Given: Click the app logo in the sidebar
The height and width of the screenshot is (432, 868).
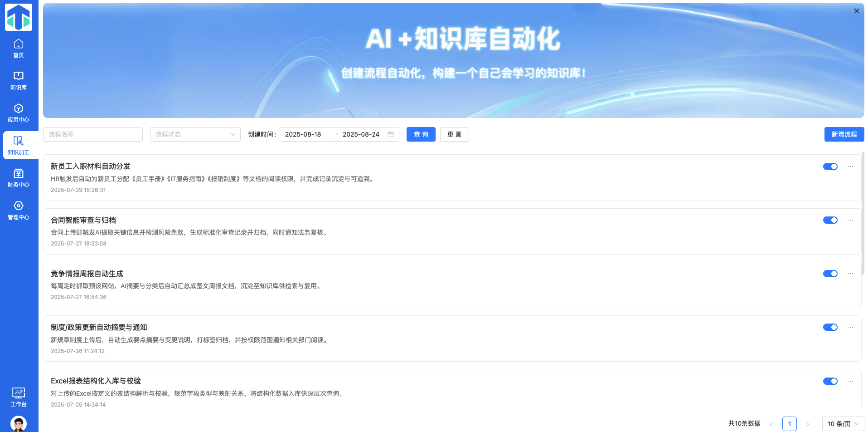Looking at the screenshot, I should 19,17.
